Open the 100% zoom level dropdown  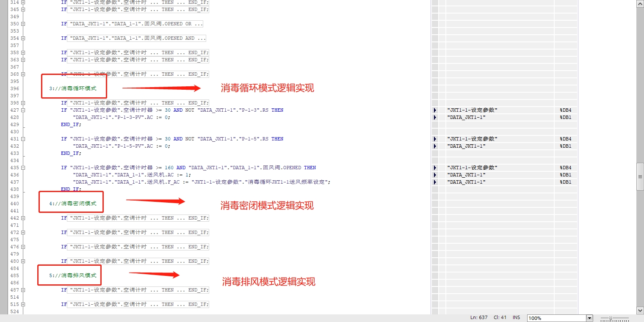(x=589, y=318)
